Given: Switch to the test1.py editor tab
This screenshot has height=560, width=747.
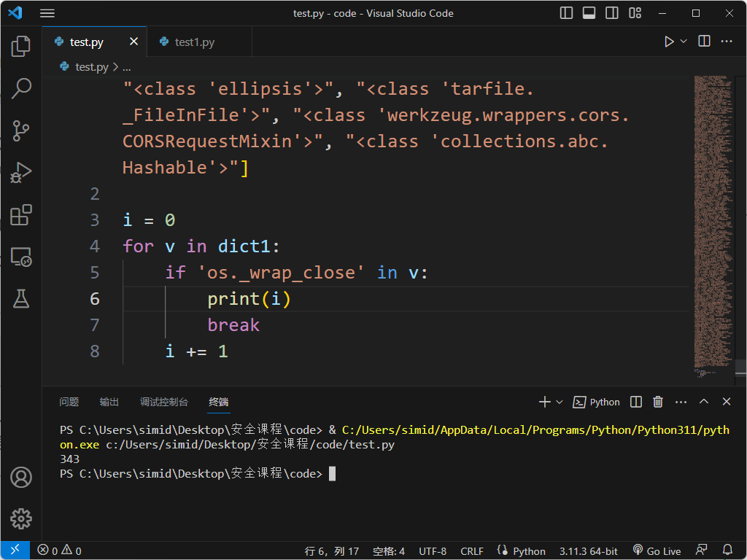Looking at the screenshot, I should [x=194, y=42].
